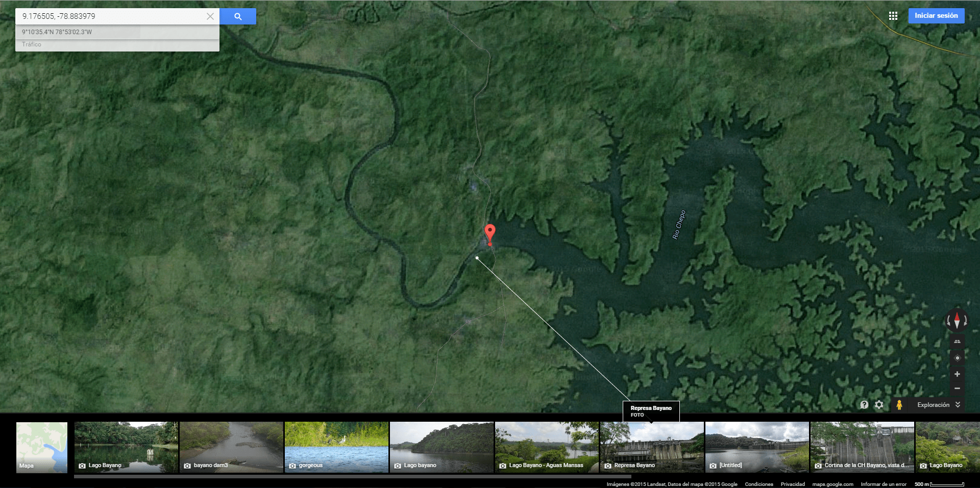
Task: Click the blue search magnifier button
Action: [238, 16]
